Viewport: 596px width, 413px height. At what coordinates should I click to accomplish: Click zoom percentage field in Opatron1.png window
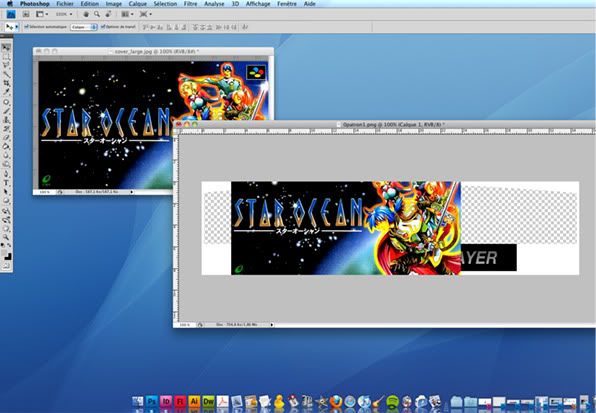[184, 325]
